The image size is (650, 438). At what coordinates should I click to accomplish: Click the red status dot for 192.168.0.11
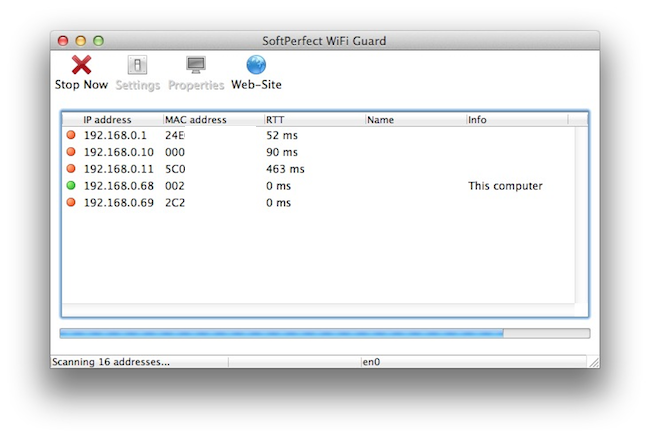pos(71,169)
